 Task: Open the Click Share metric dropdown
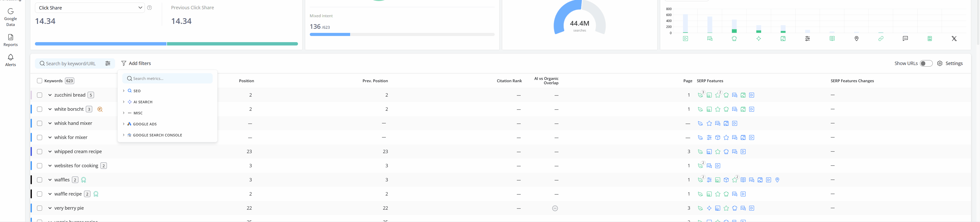90,8
